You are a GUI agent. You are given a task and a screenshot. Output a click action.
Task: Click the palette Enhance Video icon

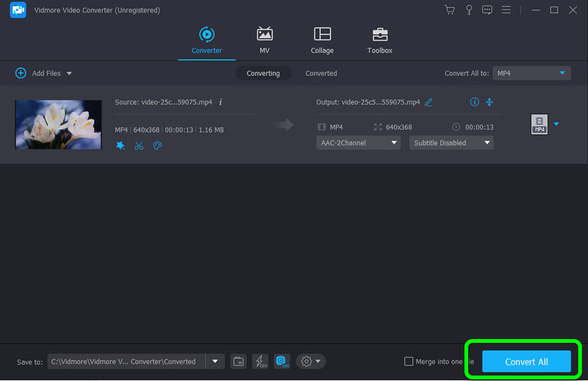coord(157,145)
